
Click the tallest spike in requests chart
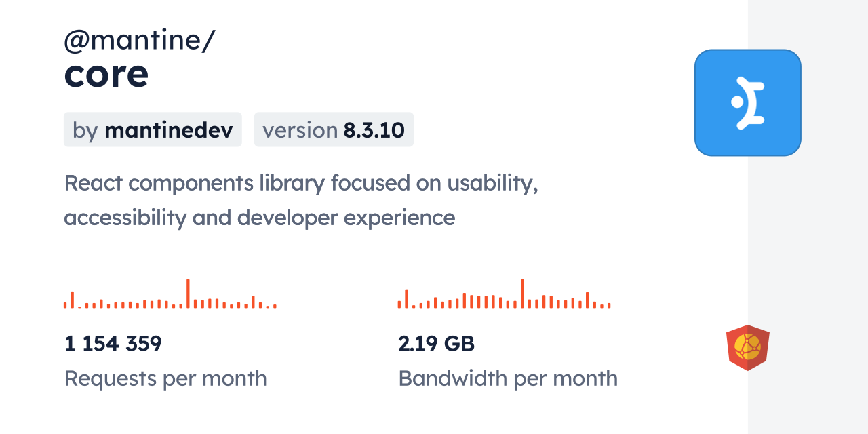[188, 294]
